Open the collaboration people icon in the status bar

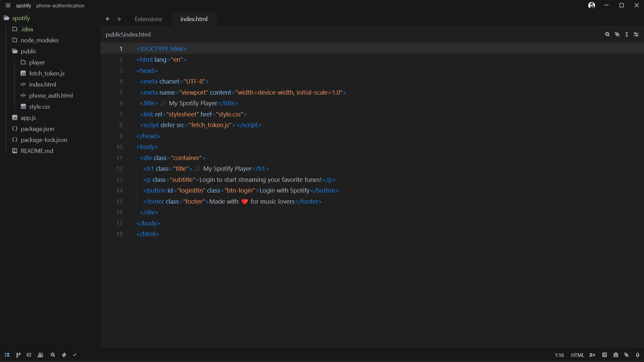point(40,355)
